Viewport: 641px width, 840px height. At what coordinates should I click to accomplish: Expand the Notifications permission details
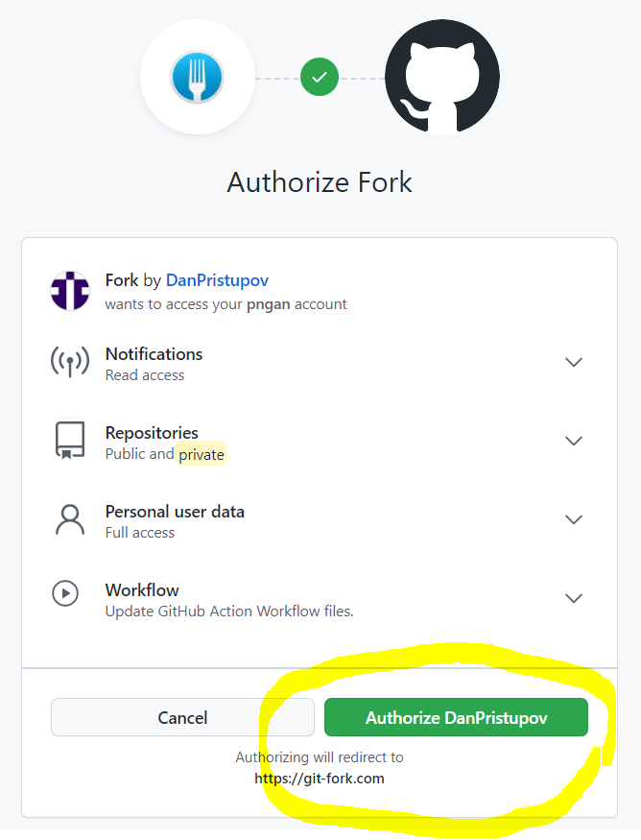tap(573, 362)
